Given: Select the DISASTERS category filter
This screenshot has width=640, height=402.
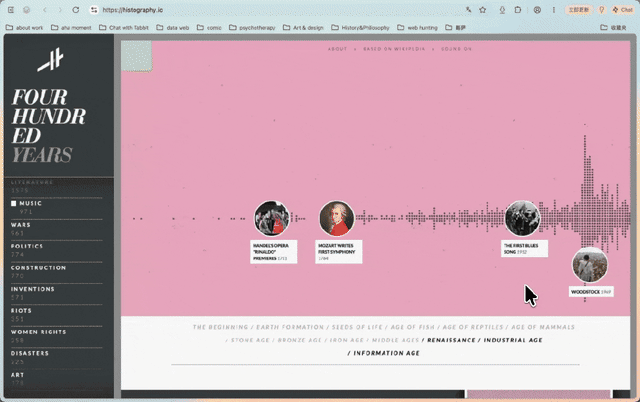Looking at the screenshot, I should tap(30, 353).
